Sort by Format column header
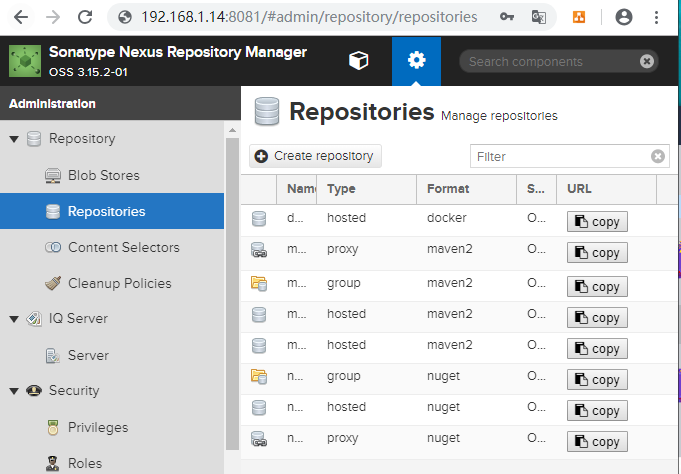Screen dimensions: 681x474 [466, 189]
